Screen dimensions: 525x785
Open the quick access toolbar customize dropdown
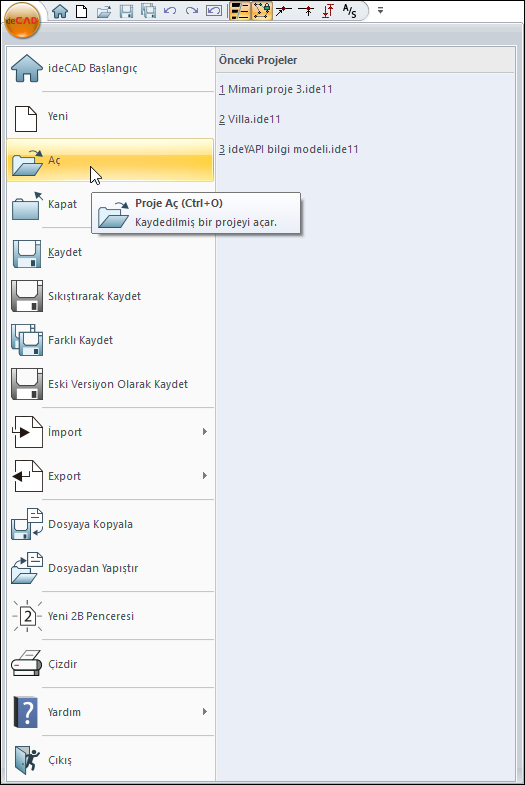[380, 11]
